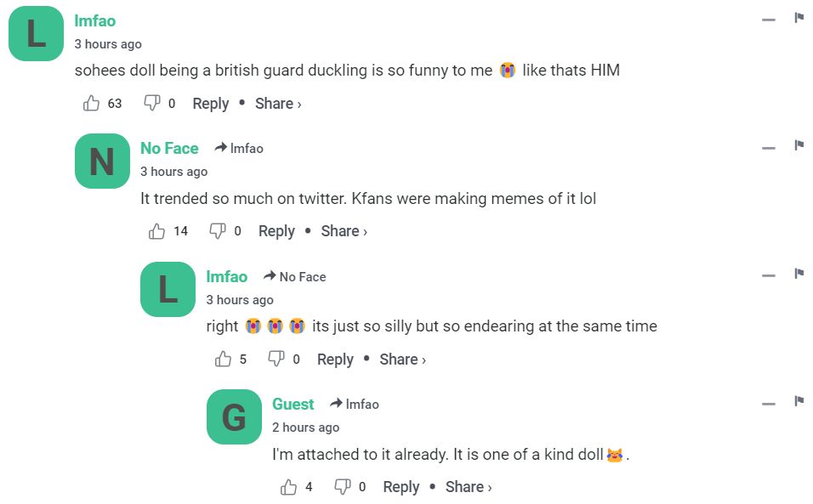
Task: Upvote lmfao's comment about sohee's doll
Action: coord(92,104)
